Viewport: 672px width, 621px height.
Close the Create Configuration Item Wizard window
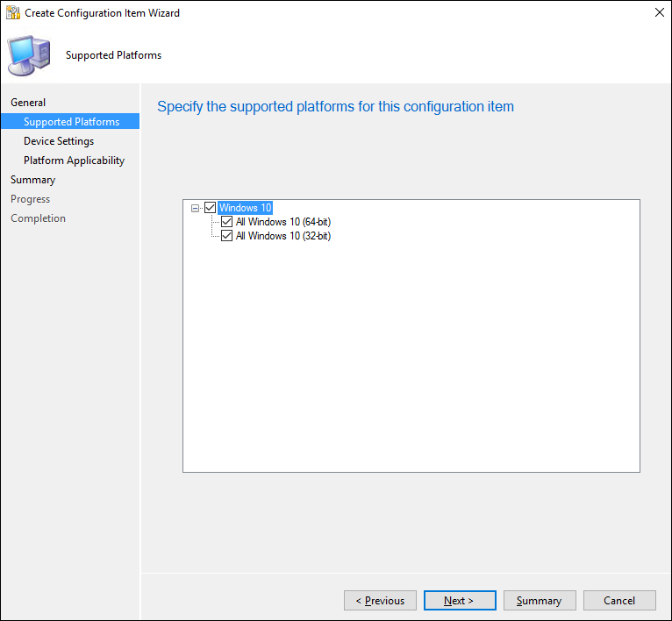[658, 13]
